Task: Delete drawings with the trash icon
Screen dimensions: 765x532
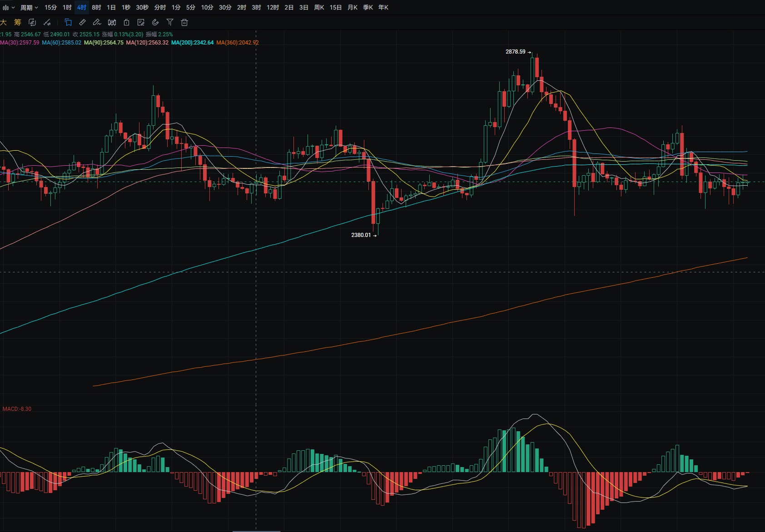Action: [x=184, y=22]
